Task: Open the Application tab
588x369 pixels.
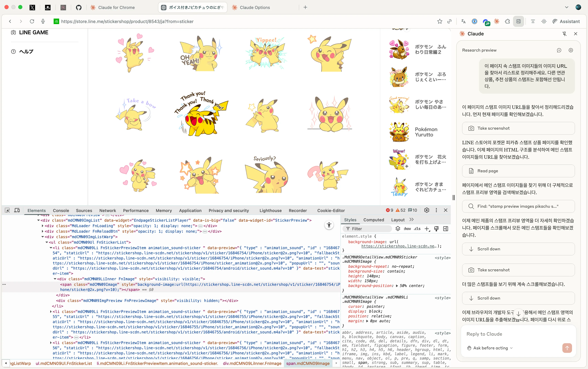Action: click(x=190, y=210)
